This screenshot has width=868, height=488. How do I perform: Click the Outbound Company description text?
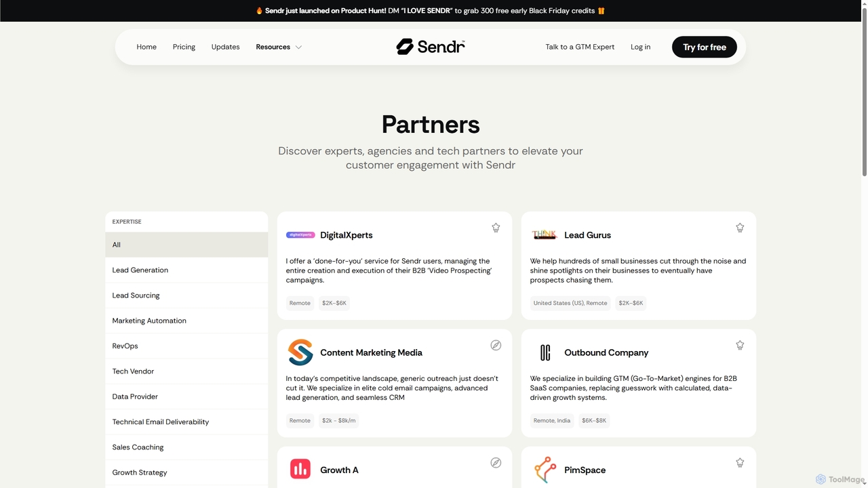coord(633,388)
